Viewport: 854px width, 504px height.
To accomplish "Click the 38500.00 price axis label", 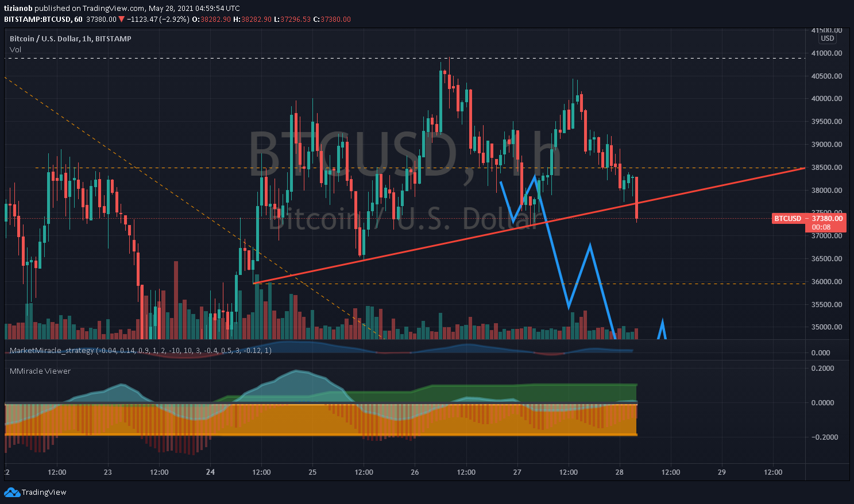I will tap(826, 168).
